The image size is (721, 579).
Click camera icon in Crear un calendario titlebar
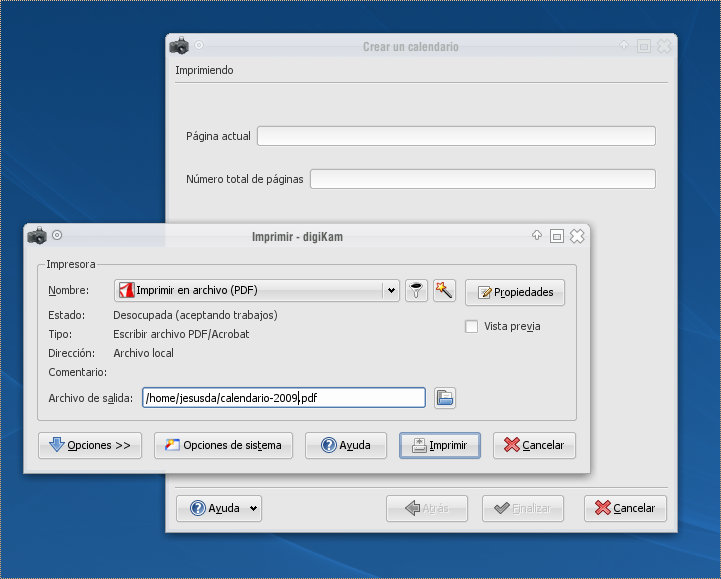[x=179, y=46]
